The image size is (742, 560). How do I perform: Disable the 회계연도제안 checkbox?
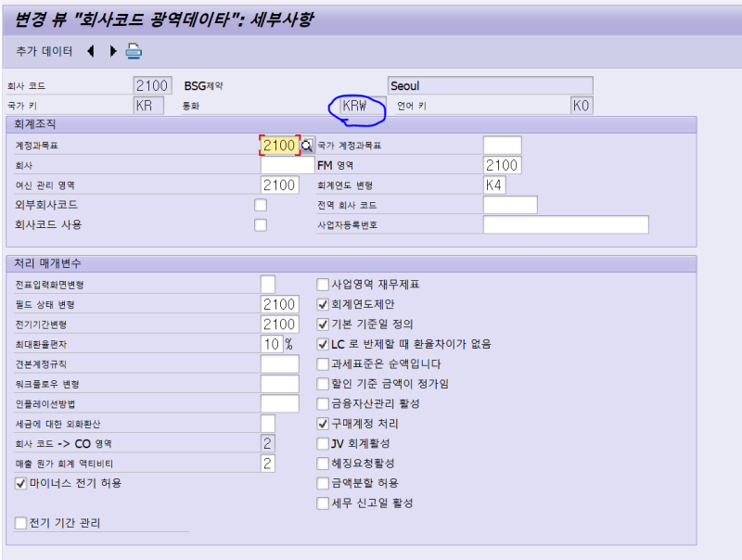pyautogui.click(x=321, y=303)
